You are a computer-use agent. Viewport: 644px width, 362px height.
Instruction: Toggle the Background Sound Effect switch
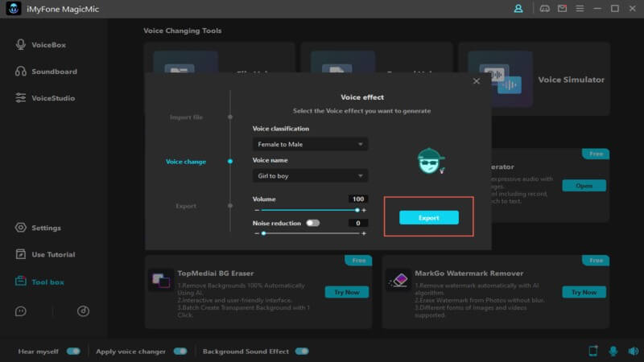302,352
